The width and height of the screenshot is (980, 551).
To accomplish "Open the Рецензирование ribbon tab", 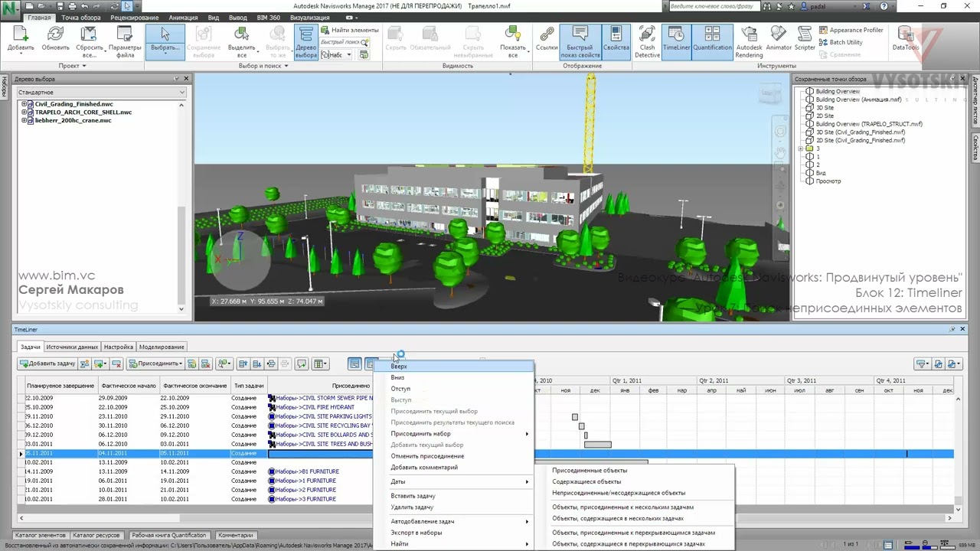I will point(134,18).
